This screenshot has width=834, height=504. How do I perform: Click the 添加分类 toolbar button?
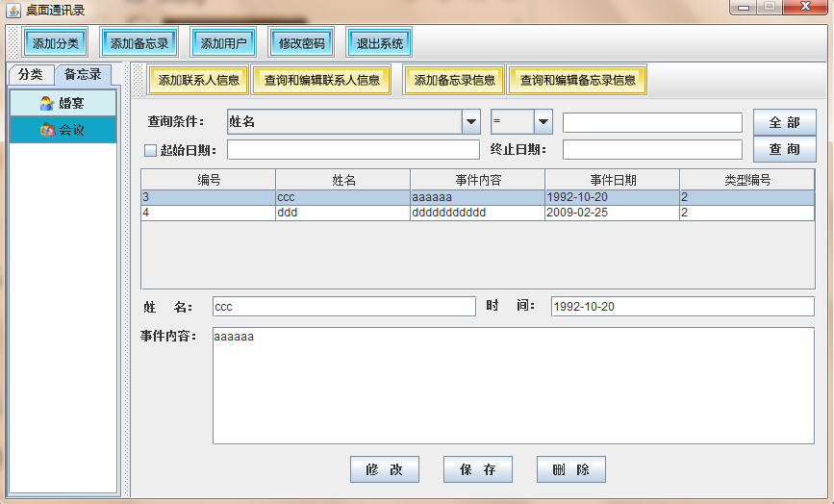56,43
